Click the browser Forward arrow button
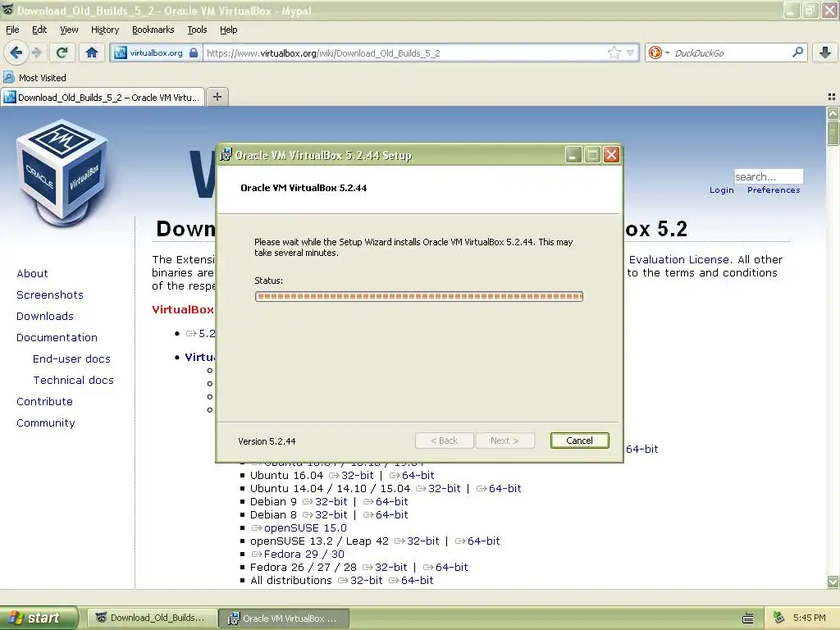Image resolution: width=840 pixels, height=630 pixels. (36, 52)
